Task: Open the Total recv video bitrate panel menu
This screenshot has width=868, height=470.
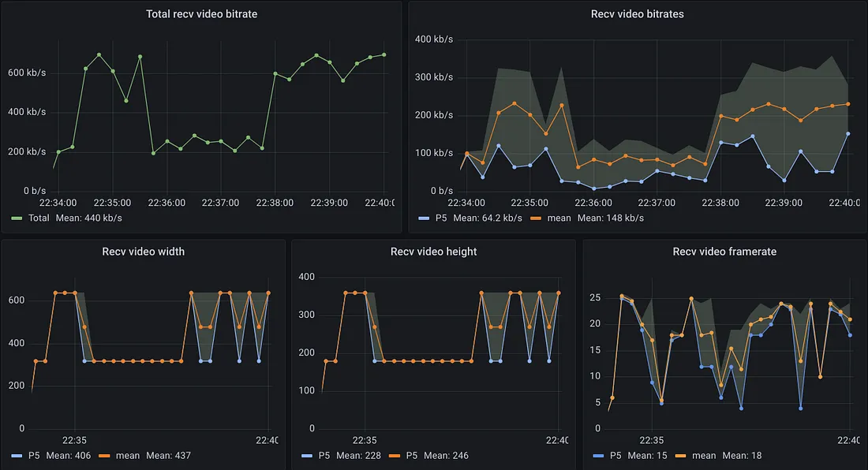Action: (x=201, y=13)
